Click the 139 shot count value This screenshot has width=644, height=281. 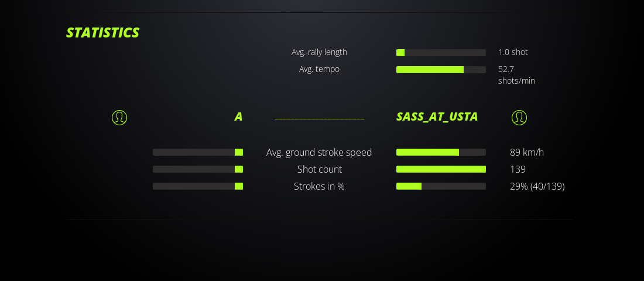[x=518, y=169]
